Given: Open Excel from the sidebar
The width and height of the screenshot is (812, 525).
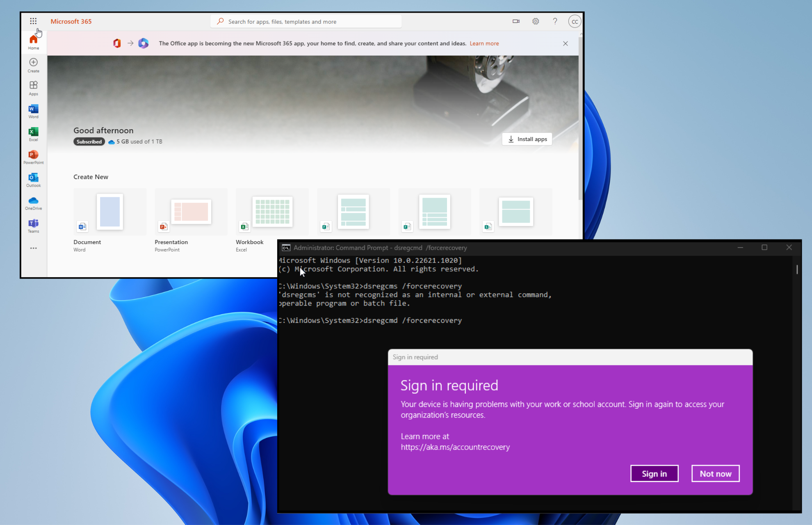Looking at the screenshot, I should click(33, 134).
